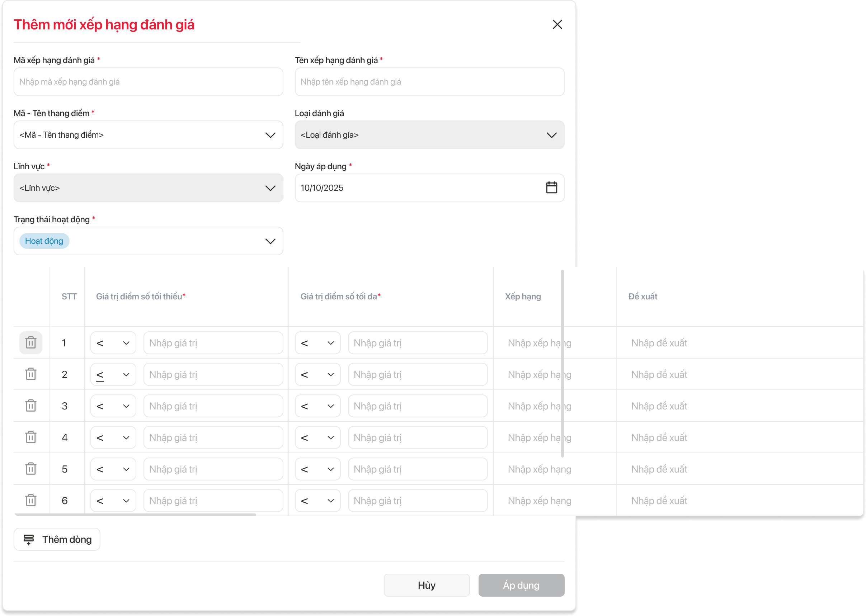Click the horizontal scrollbar below the table
The height and width of the screenshot is (616, 866).
click(x=135, y=515)
